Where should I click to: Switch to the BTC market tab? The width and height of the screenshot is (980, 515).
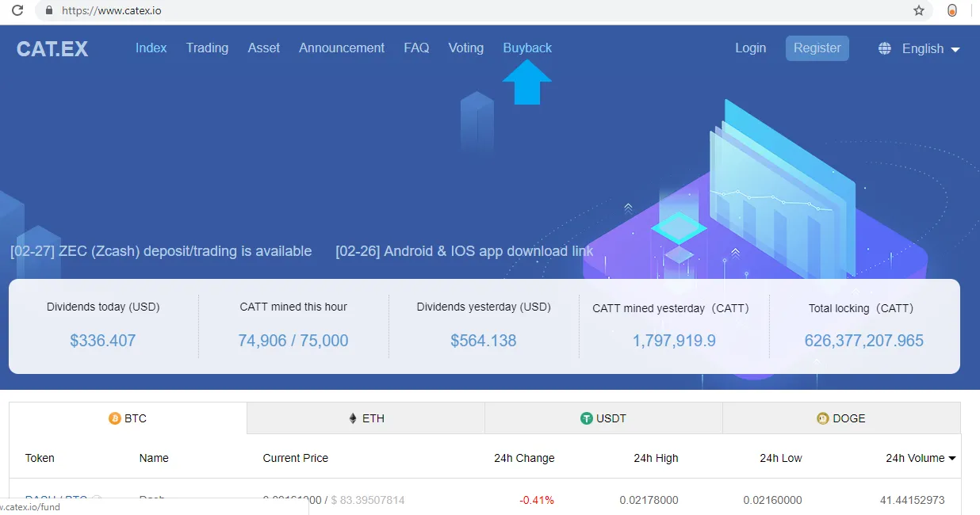[x=128, y=418]
